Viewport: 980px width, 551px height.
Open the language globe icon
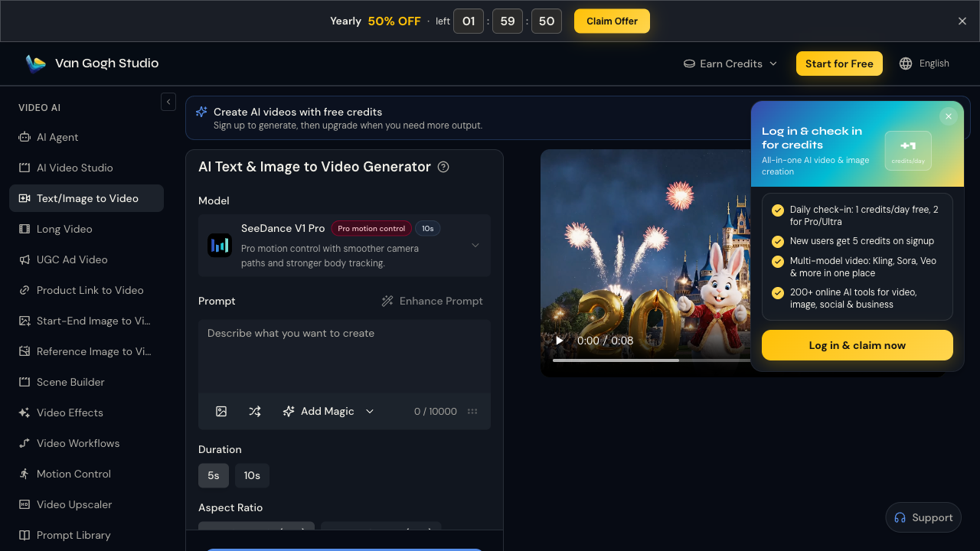tap(906, 64)
